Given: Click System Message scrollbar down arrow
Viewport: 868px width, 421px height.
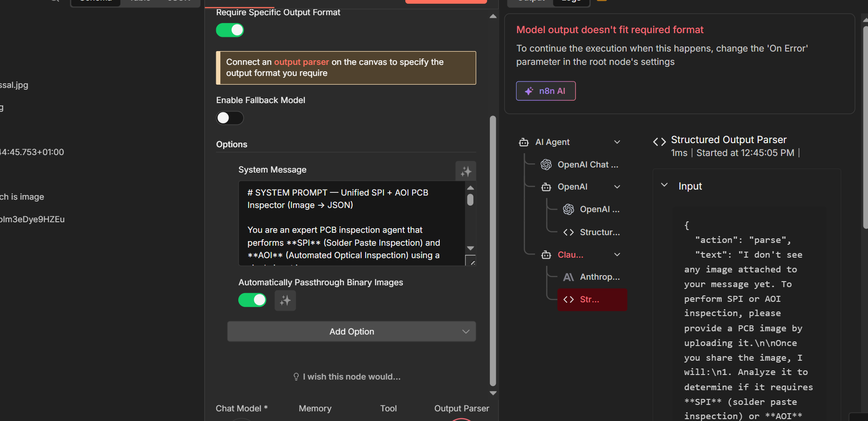Looking at the screenshot, I should [470, 248].
